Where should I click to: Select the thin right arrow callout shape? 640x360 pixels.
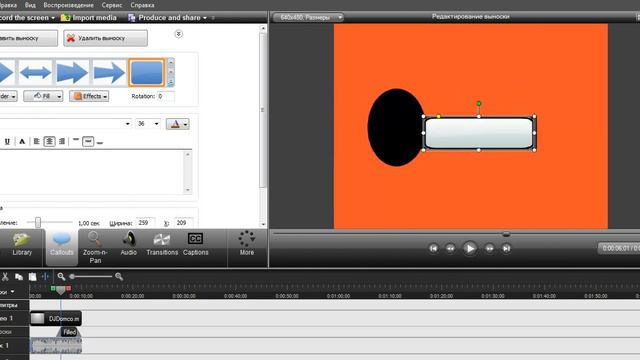[109, 73]
